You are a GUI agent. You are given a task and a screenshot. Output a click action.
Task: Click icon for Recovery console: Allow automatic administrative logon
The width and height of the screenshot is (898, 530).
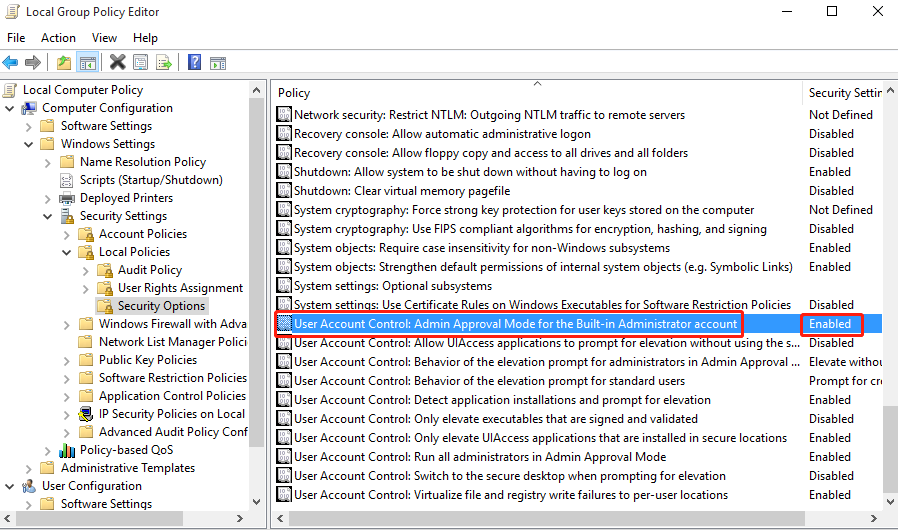coord(283,134)
